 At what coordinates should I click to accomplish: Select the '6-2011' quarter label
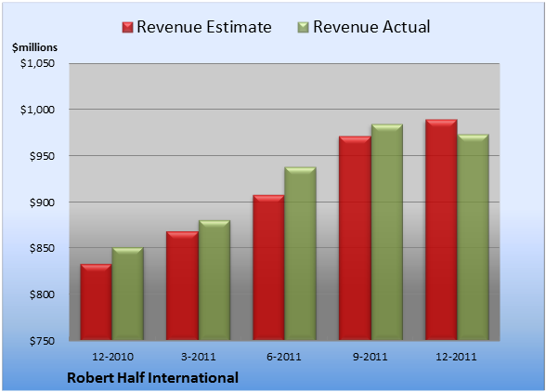pyautogui.click(x=284, y=357)
